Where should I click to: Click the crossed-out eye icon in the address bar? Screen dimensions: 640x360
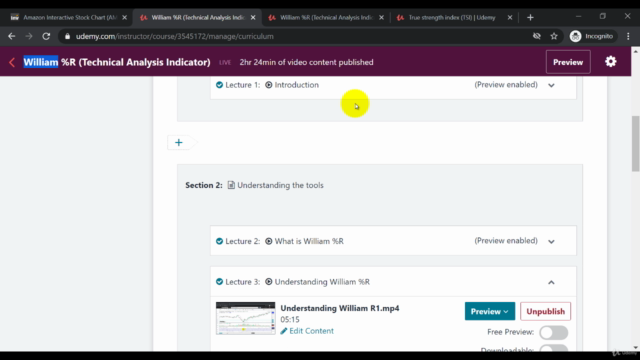pyautogui.click(x=537, y=36)
